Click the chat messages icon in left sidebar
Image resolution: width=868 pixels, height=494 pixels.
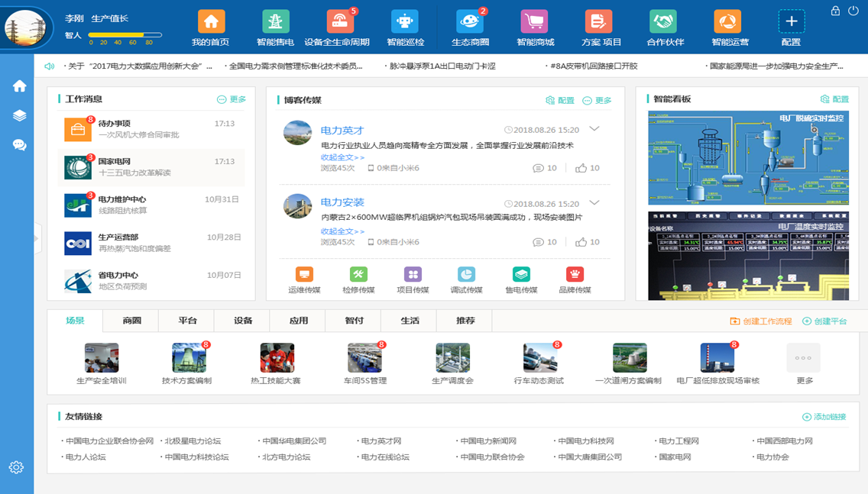[x=19, y=145]
